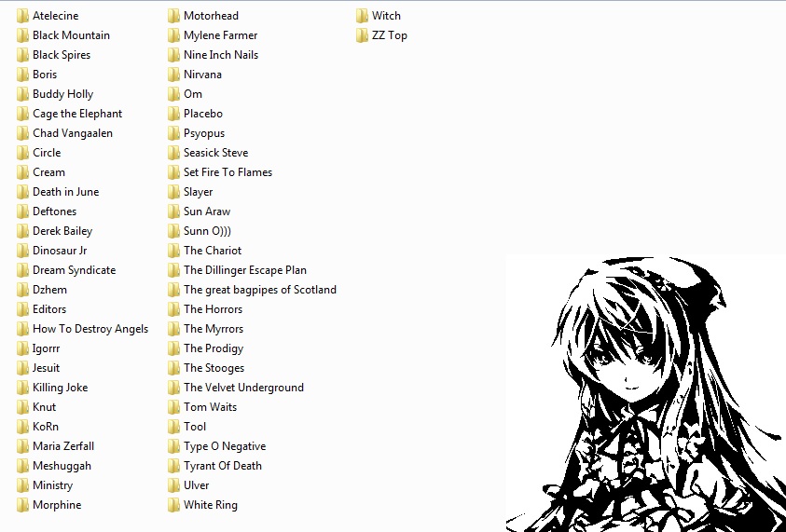
Task: Click the Seasick Steve folder name
Action: click(x=216, y=153)
